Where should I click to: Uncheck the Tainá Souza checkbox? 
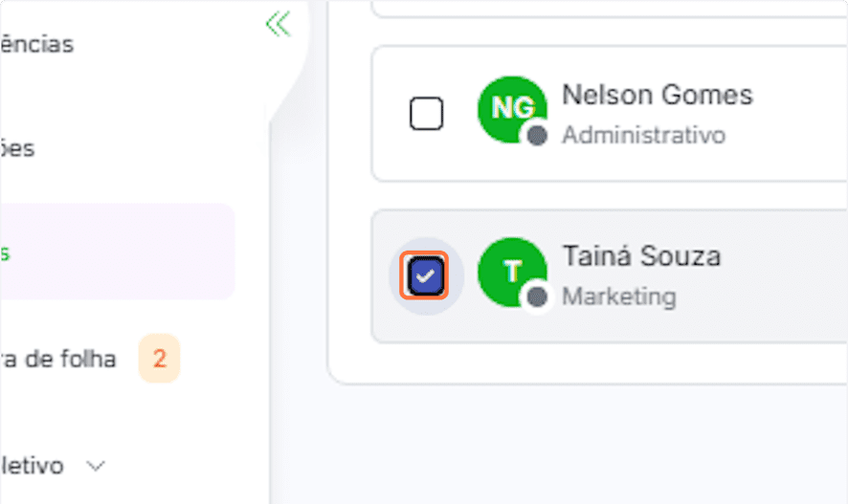[x=426, y=276]
